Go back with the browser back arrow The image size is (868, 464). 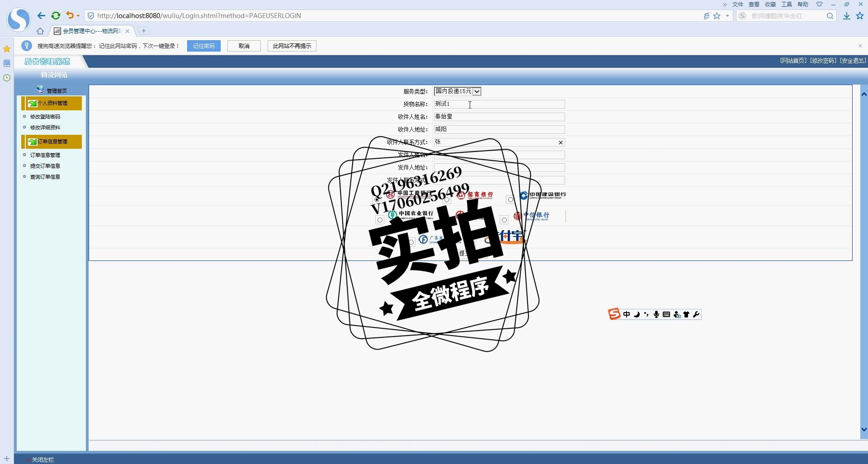[41, 16]
